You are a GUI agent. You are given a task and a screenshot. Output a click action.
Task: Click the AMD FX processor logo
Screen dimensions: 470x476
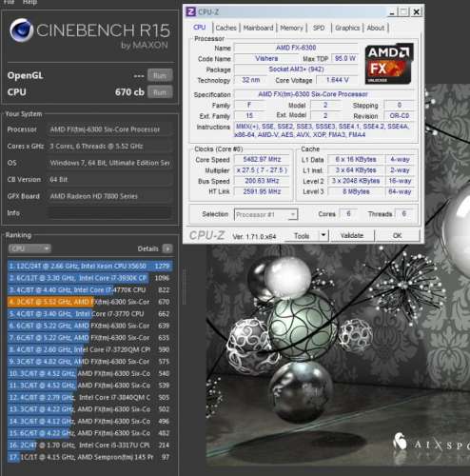(389, 64)
